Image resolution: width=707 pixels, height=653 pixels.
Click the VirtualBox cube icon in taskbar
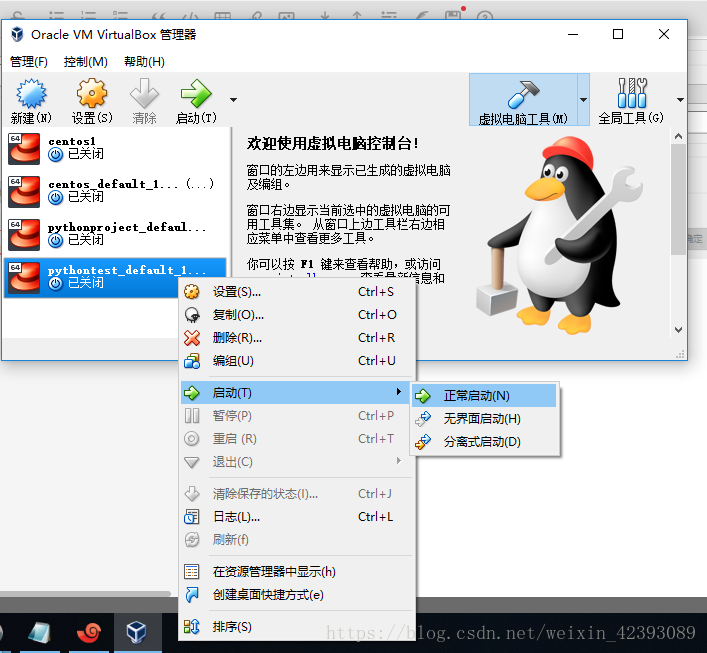137,632
